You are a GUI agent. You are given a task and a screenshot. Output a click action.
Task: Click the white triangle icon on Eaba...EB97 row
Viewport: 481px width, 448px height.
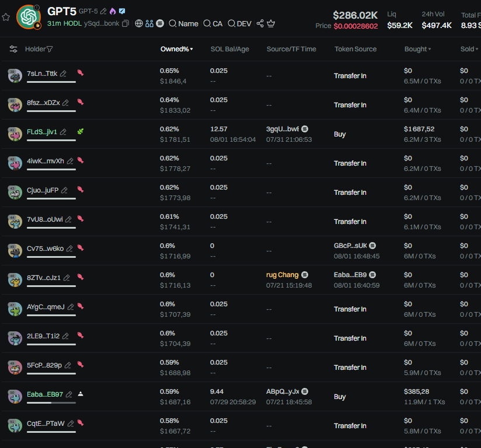(81, 394)
